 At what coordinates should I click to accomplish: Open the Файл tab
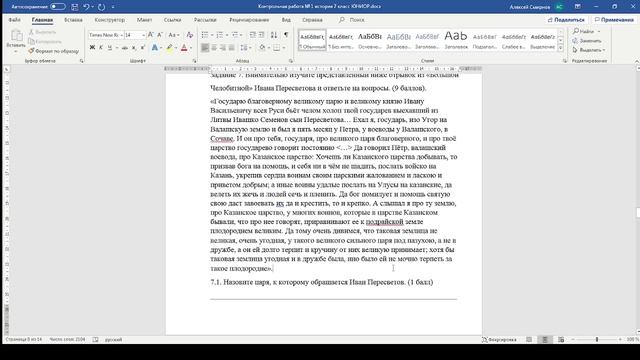[x=14, y=20]
